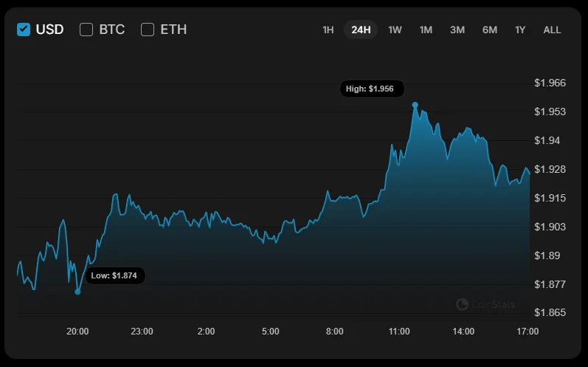Click the low price point marker
The height and width of the screenshot is (367, 588).
(x=78, y=292)
